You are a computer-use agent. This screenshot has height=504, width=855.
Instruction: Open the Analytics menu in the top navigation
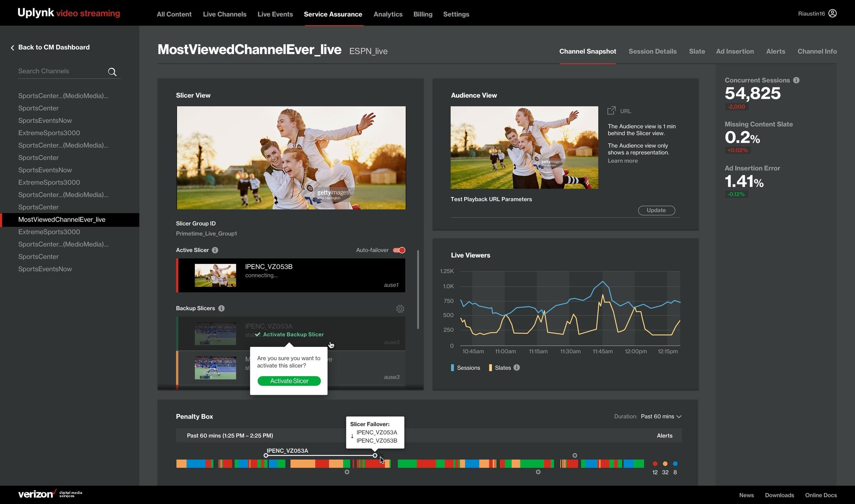click(x=388, y=14)
